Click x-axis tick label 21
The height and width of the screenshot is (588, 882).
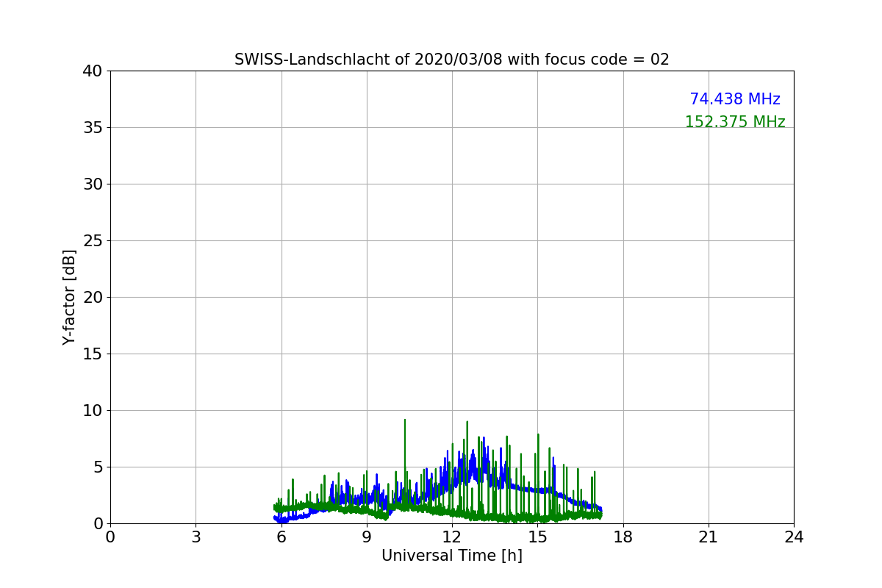[x=709, y=537]
